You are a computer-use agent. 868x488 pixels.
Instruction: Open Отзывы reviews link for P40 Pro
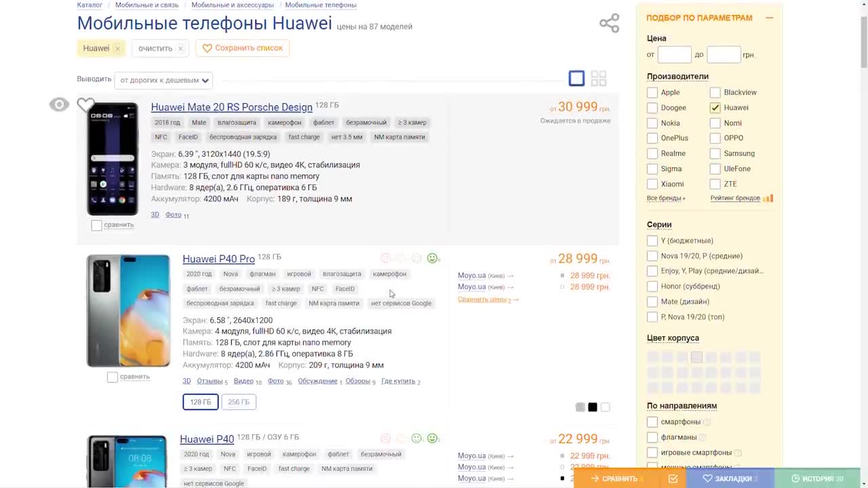click(210, 381)
